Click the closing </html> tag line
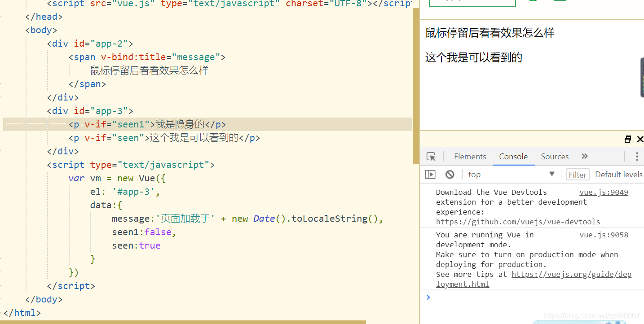The height and width of the screenshot is (324, 644). point(22,313)
